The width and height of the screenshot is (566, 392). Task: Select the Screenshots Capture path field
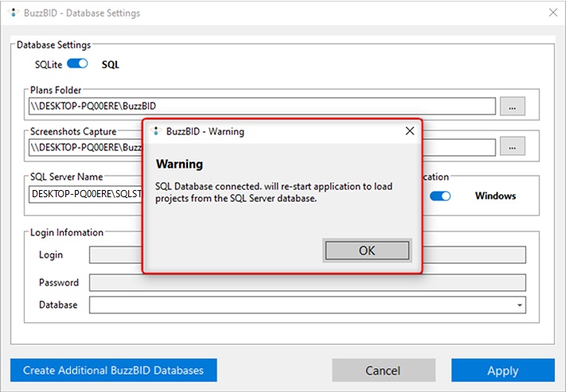point(84,147)
